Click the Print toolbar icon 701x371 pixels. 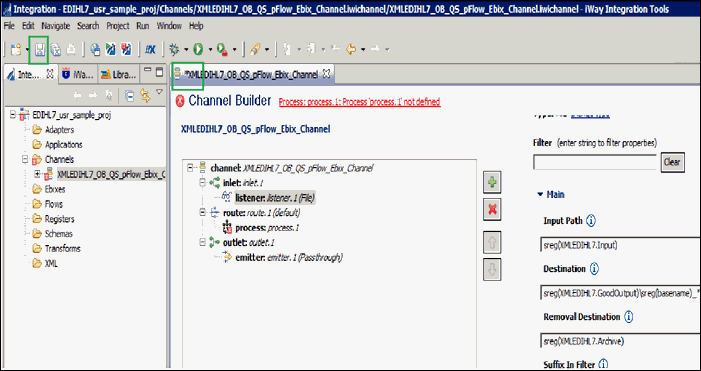71,50
